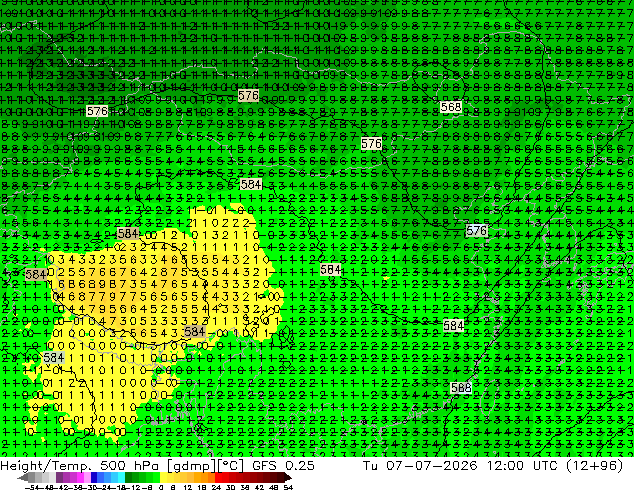Click the GFS 0.25 model label
Viewport: 634px width, 490px height.
[x=283, y=466]
